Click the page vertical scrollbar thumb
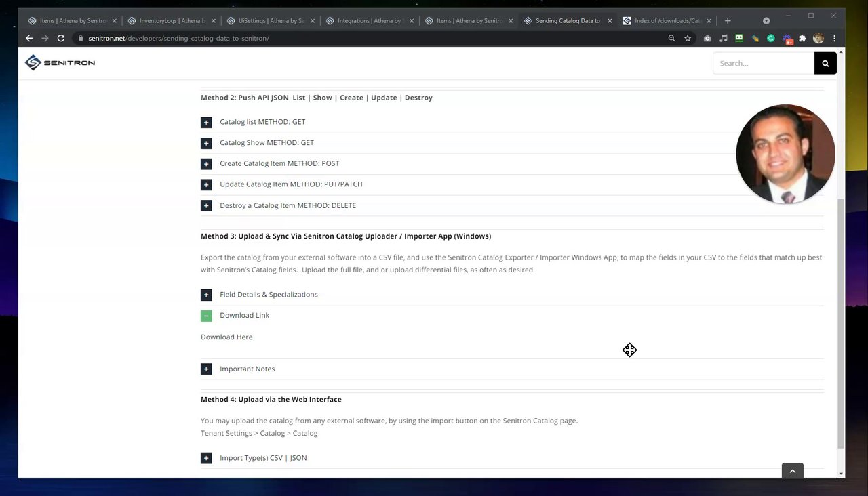This screenshot has width=868, height=496. point(841,323)
